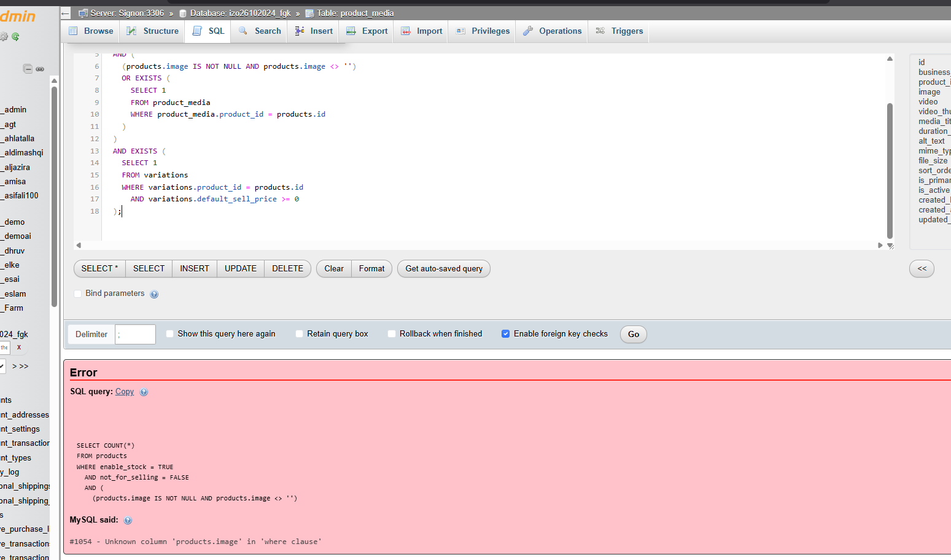Format the SQL query
Screen dimensions: 951x560
[372, 268]
